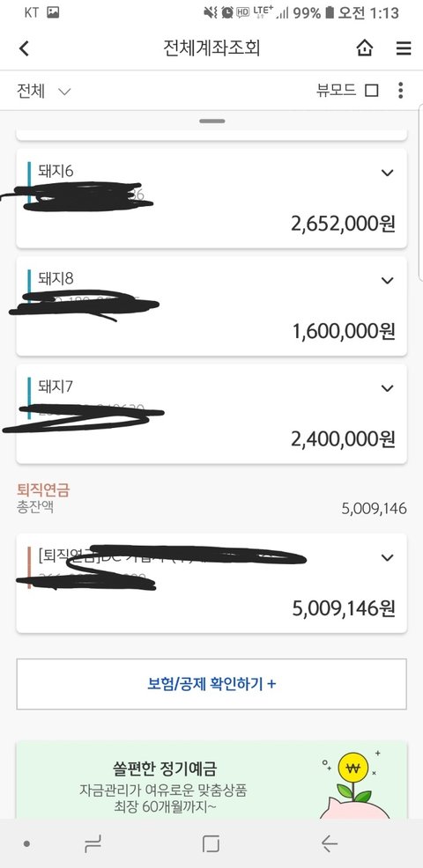Tap the 전체계좌조회 page title
The image size is (423, 868).
(x=211, y=48)
